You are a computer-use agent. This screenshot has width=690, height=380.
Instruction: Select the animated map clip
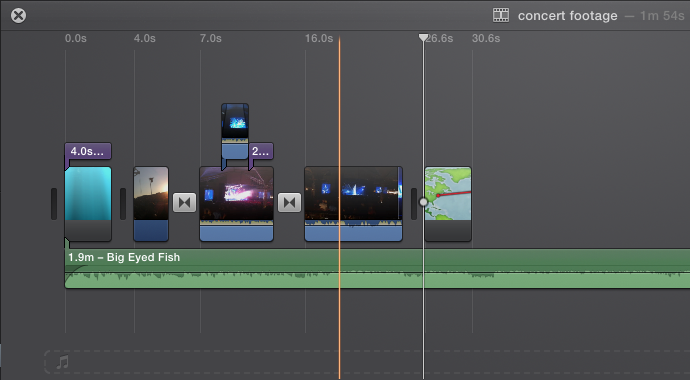(x=448, y=204)
